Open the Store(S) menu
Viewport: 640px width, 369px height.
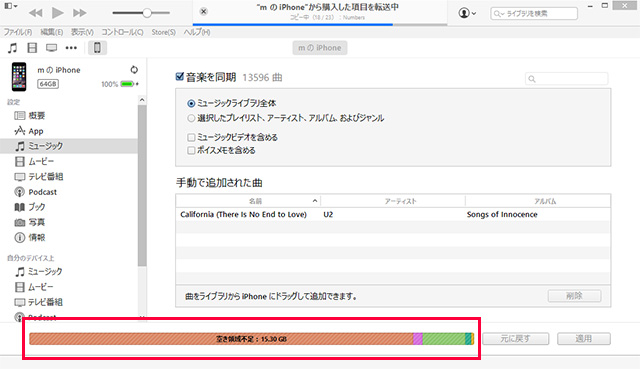164,32
